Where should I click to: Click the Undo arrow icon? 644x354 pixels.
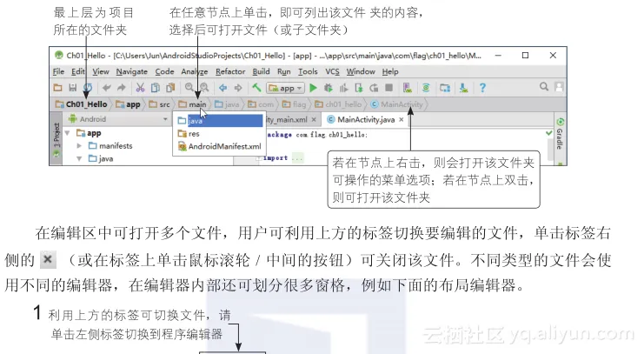[x=107, y=88]
